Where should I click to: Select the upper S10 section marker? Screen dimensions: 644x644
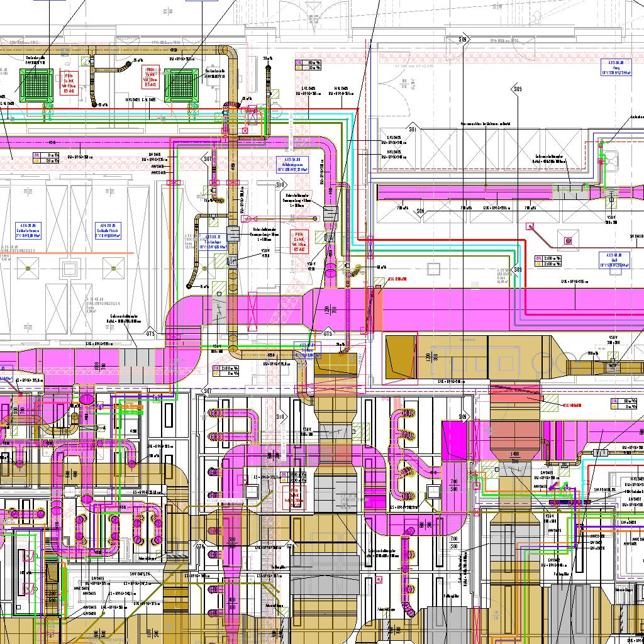pyautogui.click(x=280, y=184)
